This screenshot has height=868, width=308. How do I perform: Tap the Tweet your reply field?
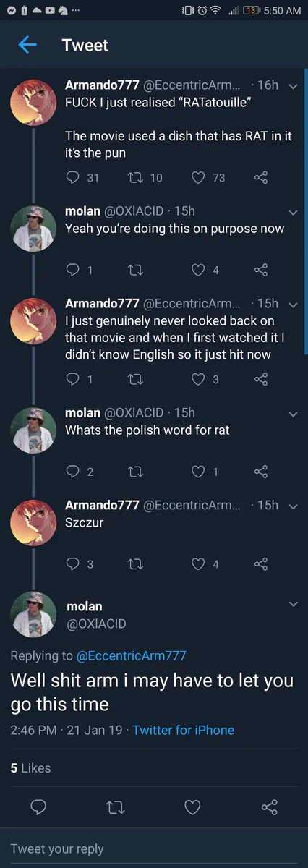point(154,848)
